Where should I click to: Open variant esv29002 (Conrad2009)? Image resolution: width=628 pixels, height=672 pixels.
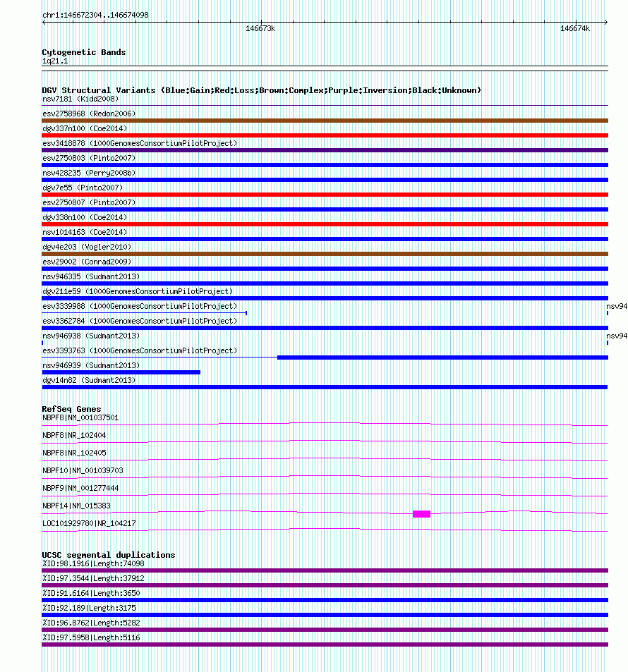[x=87, y=262]
